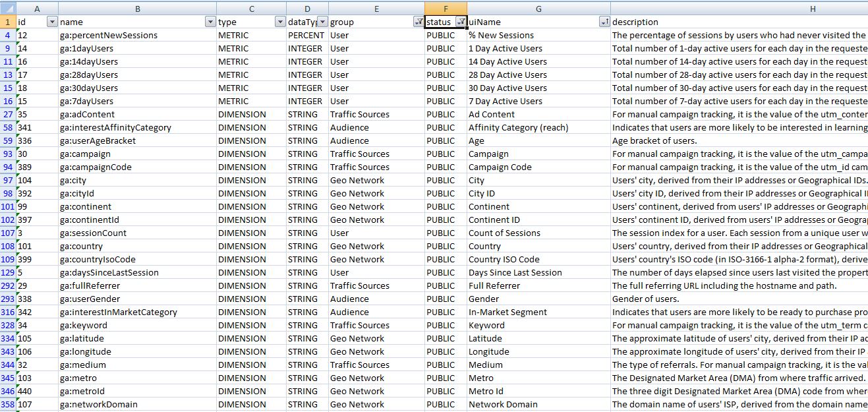
Task: Select row header 358
Action: click(7, 404)
